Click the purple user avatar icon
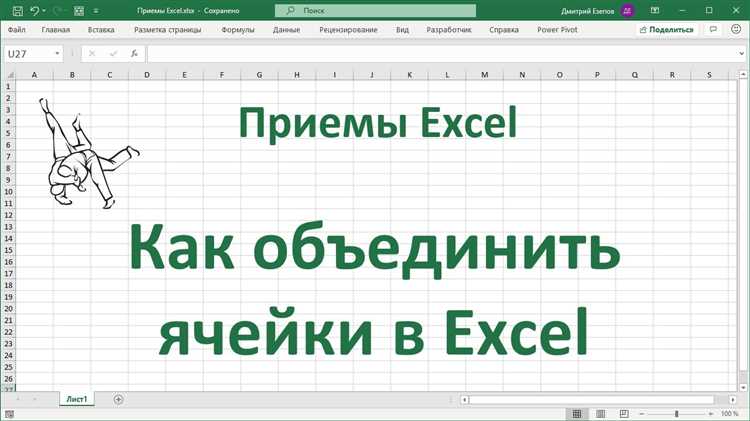The height and width of the screenshot is (421, 750). [x=627, y=11]
